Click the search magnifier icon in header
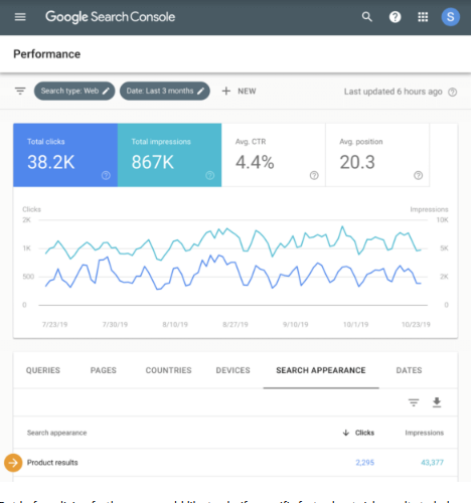The image size is (472, 503). (x=367, y=17)
